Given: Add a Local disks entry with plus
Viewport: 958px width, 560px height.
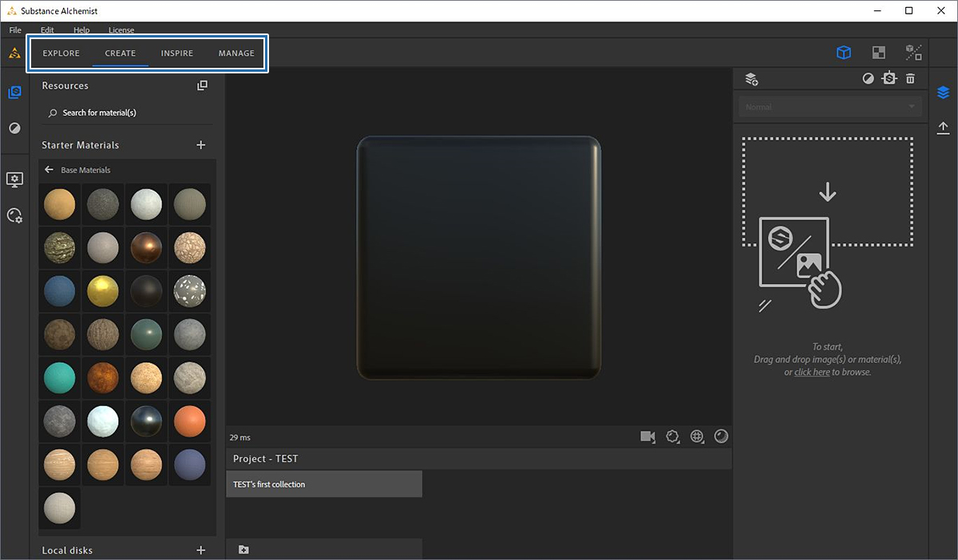Looking at the screenshot, I should [x=200, y=550].
